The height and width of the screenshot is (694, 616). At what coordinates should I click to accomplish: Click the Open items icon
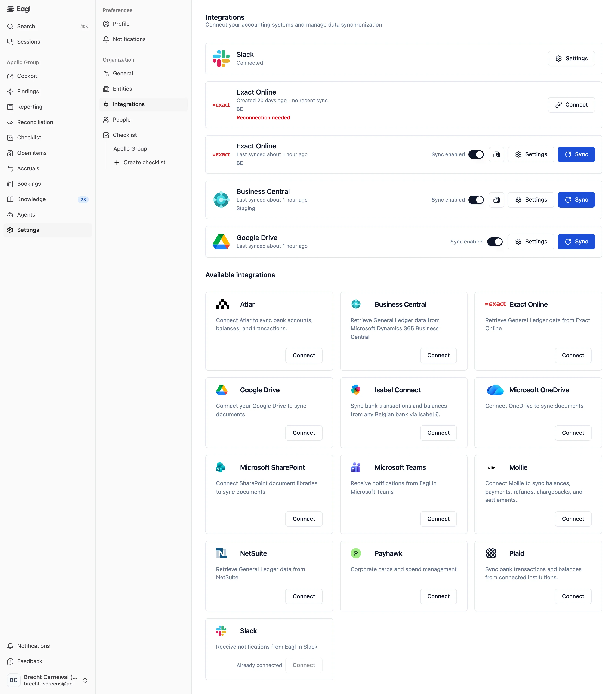(10, 153)
